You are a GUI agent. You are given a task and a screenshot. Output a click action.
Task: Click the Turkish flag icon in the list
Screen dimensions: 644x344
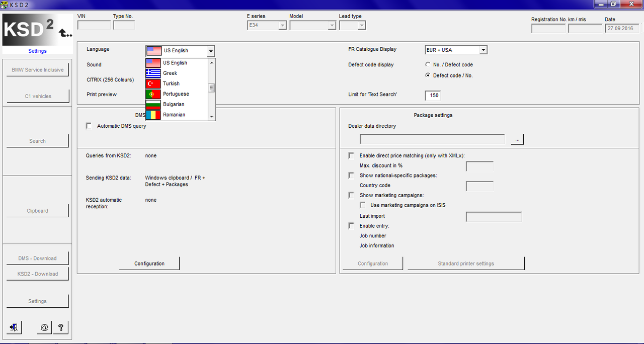[153, 84]
